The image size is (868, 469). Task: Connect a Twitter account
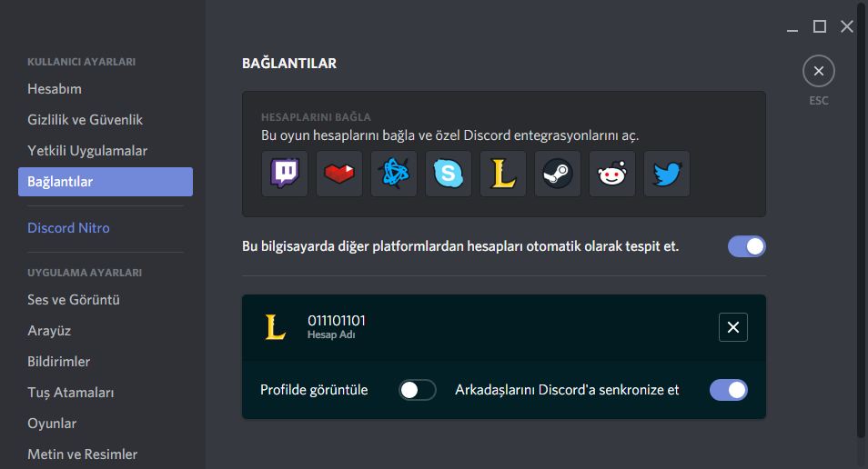coord(667,174)
